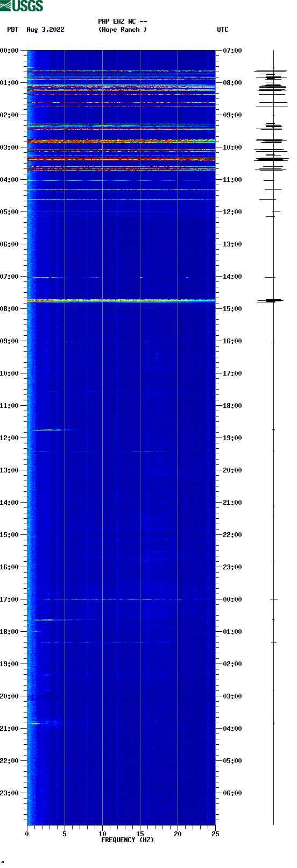The width and height of the screenshot is (297, 868).
Task: Click the UTC time label 15:00 on right axis
Action: tap(232, 309)
